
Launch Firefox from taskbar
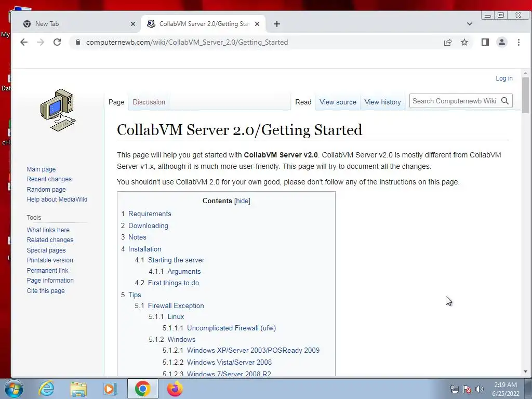(175, 389)
